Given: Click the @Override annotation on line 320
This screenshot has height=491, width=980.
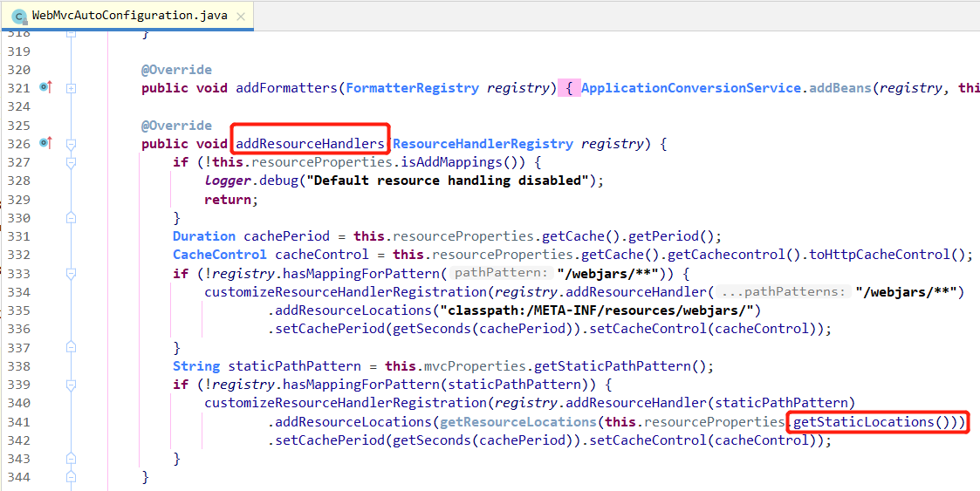Looking at the screenshot, I should click(x=177, y=70).
